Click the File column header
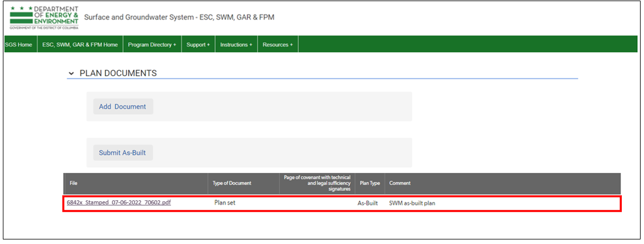Image resolution: width=644 pixels, height=244 pixels. pos(74,183)
